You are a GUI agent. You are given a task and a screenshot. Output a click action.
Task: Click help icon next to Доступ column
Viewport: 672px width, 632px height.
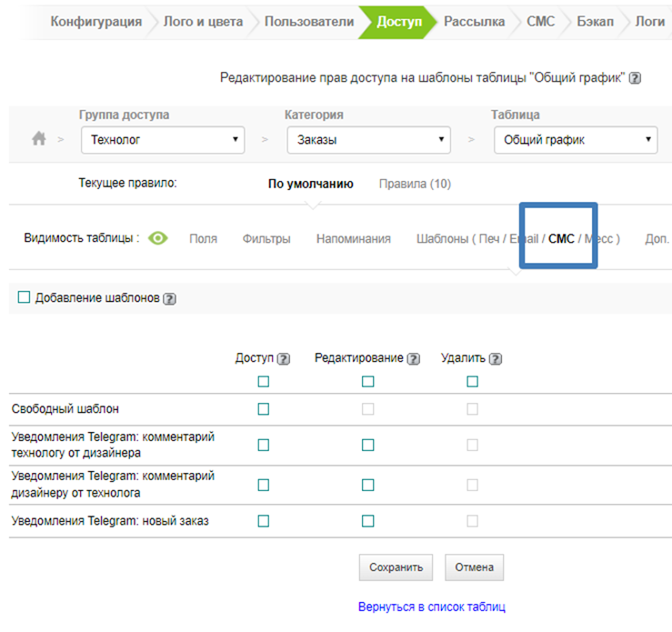(x=284, y=359)
